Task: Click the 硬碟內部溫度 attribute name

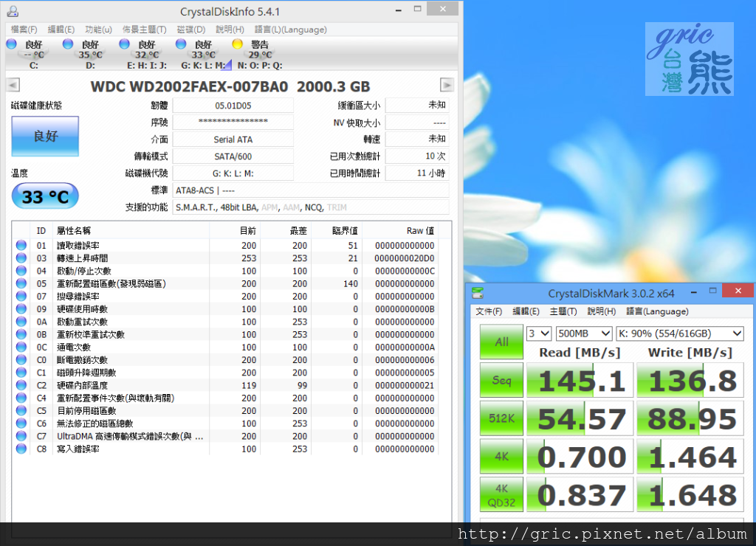Action: tap(83, 386)
